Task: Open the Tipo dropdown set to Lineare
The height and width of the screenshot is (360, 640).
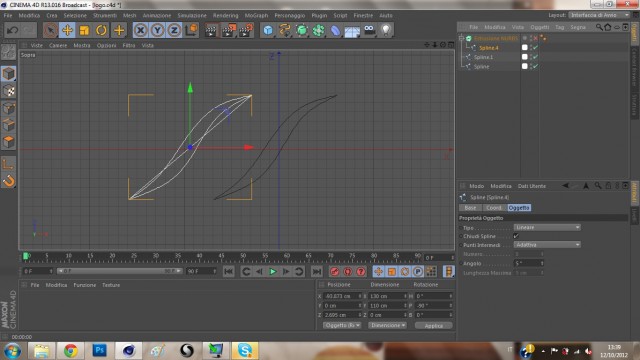Action: [547, 227]
